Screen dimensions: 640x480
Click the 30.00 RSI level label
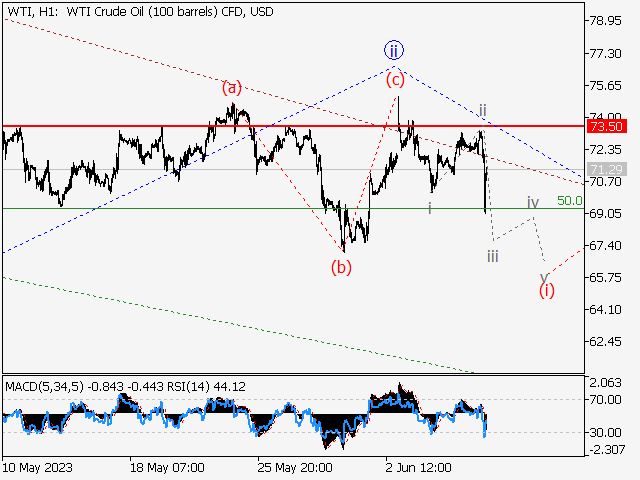click(606, 432)
